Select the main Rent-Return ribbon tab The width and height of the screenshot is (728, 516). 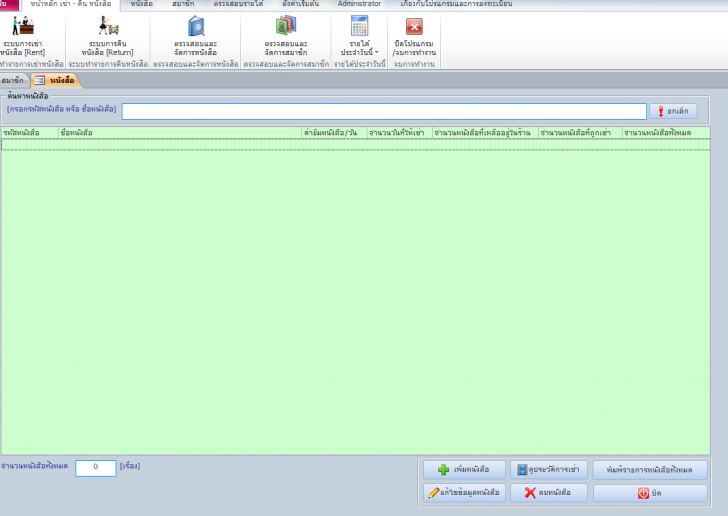click(71, 4)
